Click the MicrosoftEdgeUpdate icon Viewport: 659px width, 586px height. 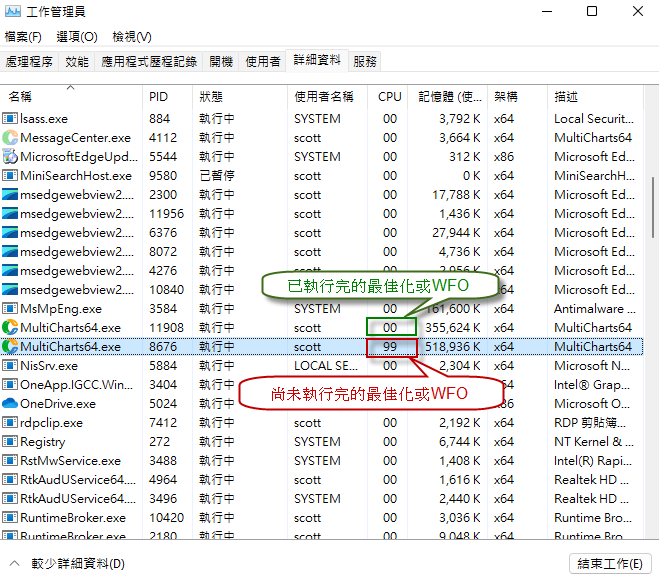(10, 156)
